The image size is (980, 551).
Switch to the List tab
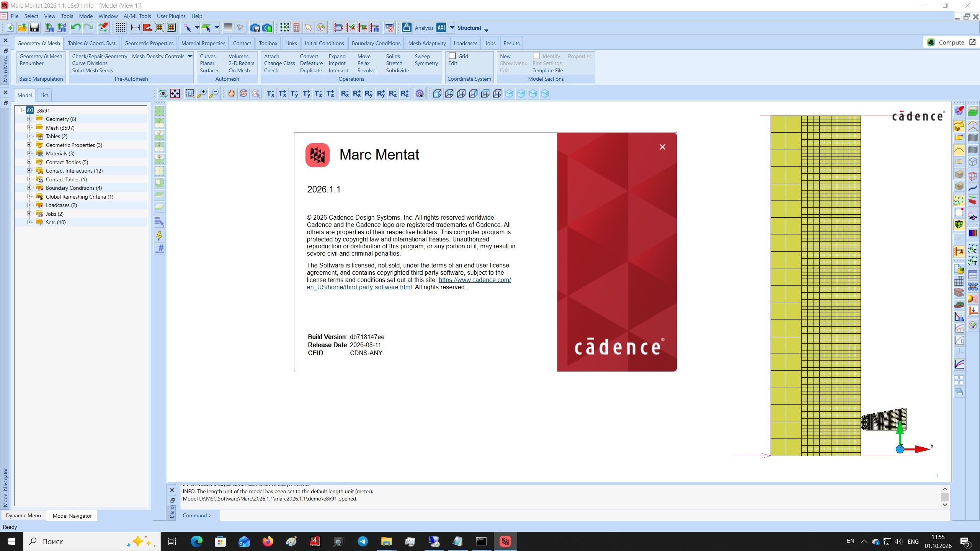pos(44,95)
